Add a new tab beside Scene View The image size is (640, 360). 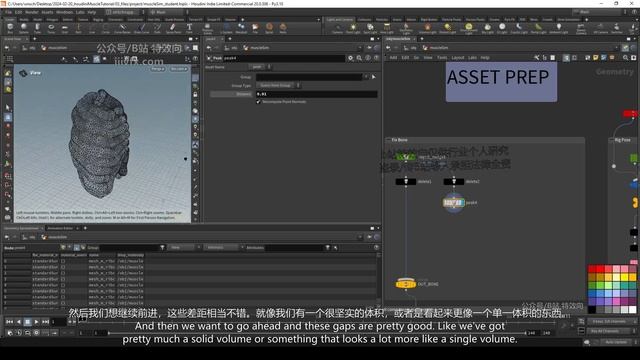[35, 39]
